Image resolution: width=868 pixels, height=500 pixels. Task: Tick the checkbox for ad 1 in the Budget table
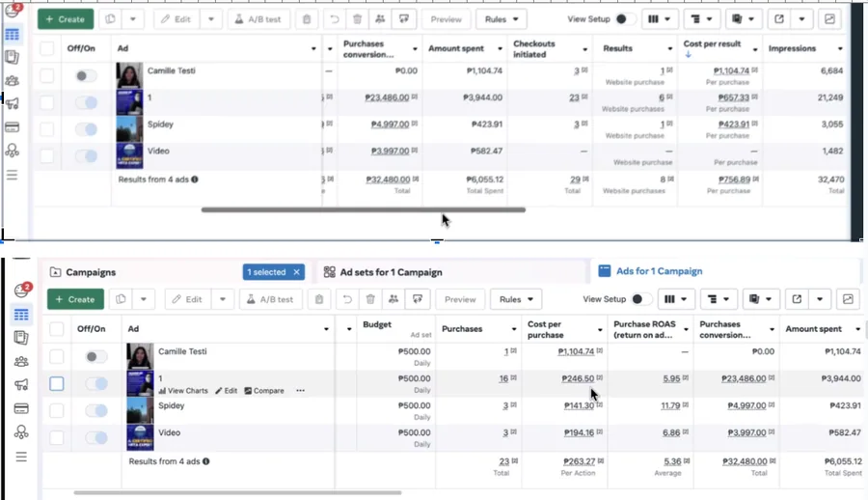[x=57, y=383]
